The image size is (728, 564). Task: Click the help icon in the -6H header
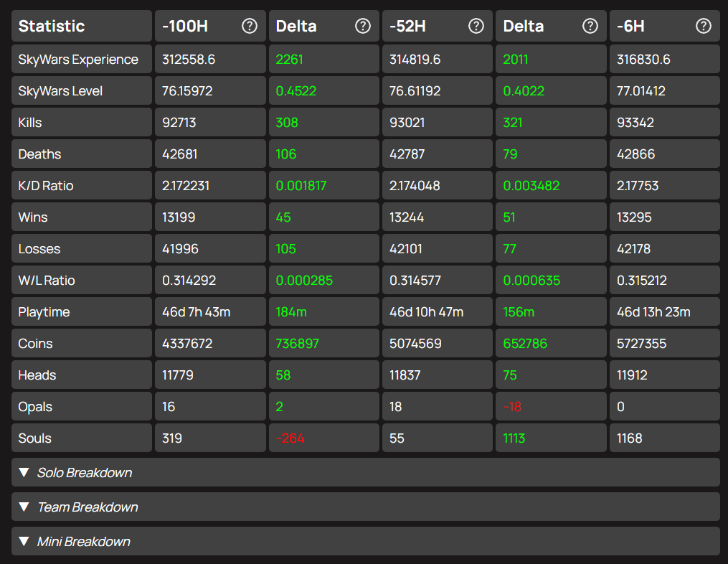coord(704,26)
